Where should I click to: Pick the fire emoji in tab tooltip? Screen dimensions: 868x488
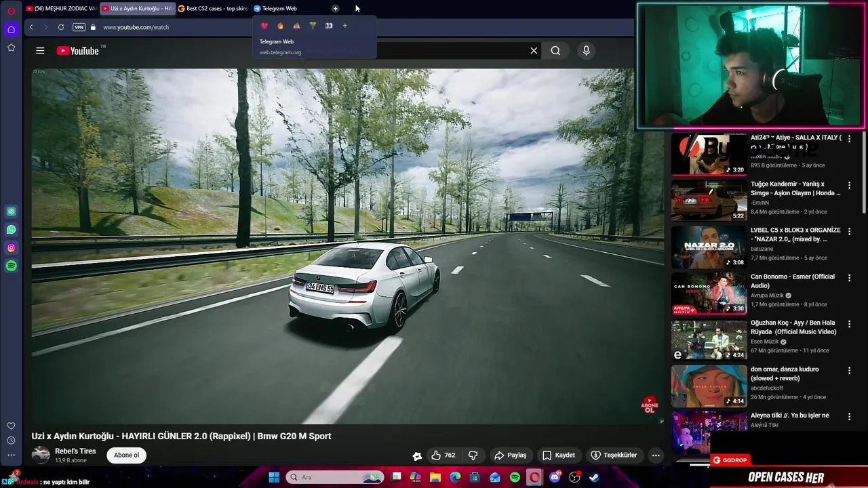point(280,26)
